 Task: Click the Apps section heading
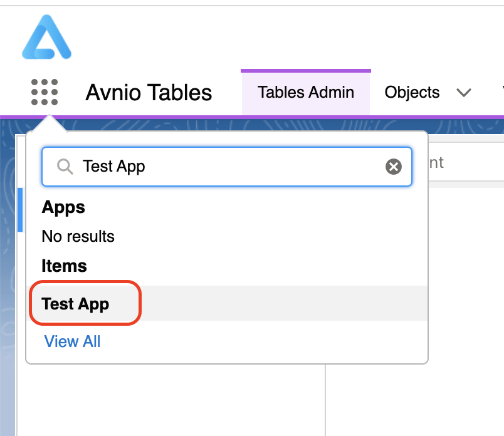63,207
